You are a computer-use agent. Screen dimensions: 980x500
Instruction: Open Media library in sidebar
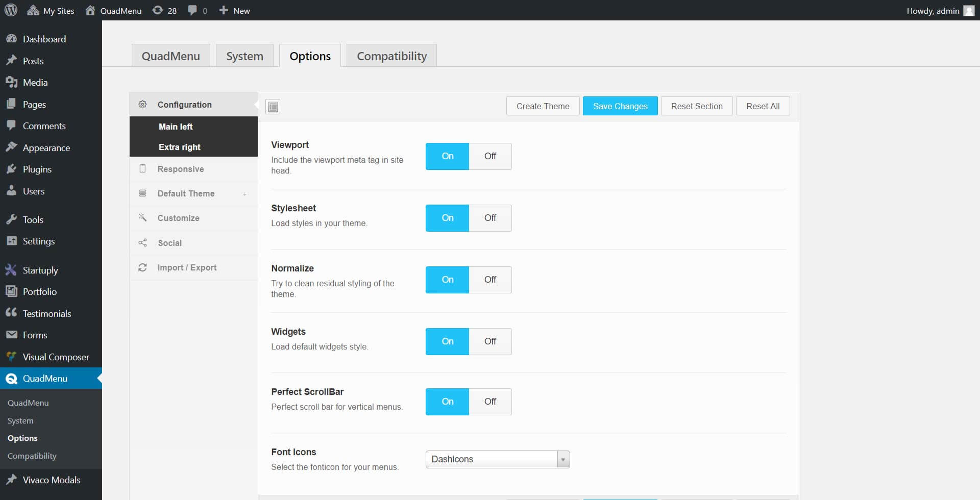coord(51,82)
